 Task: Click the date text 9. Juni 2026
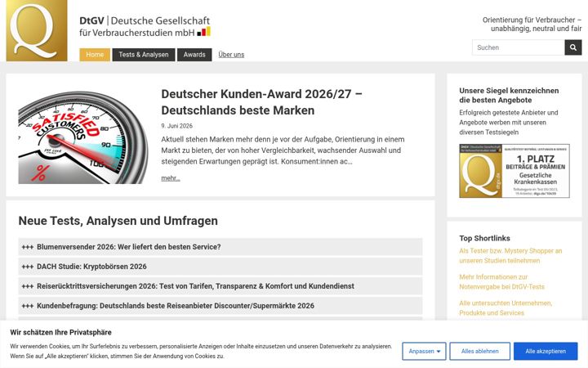(x=176, y=126)
